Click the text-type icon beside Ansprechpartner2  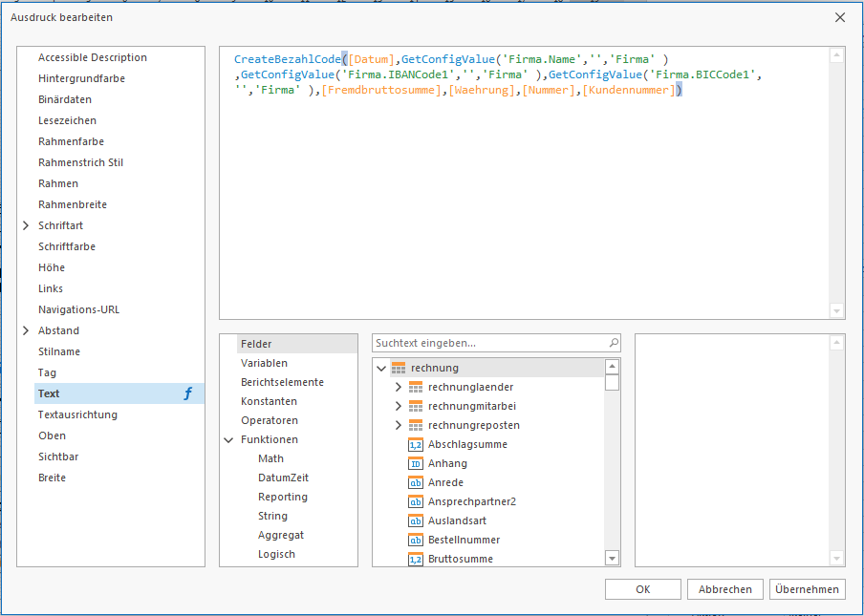(x=416, y=501)
